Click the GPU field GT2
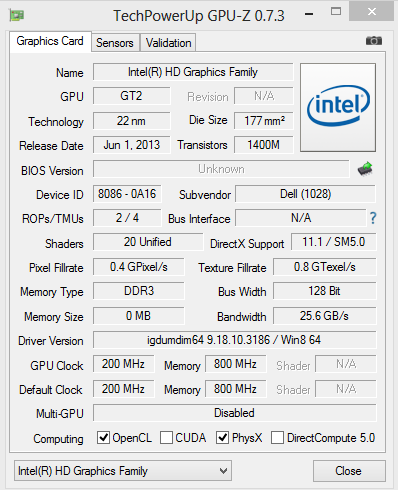398x490 pixels. pyautogui.click(x=131, y=96)
